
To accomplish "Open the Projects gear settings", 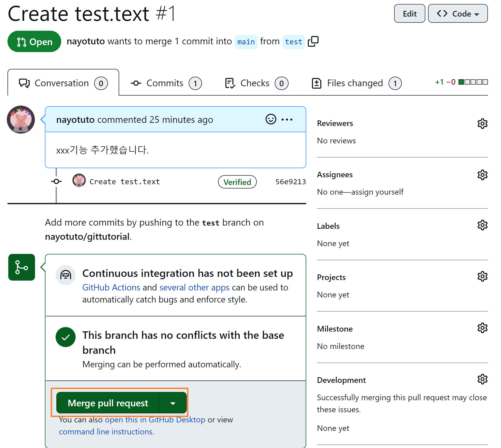I will coord(482,276).
